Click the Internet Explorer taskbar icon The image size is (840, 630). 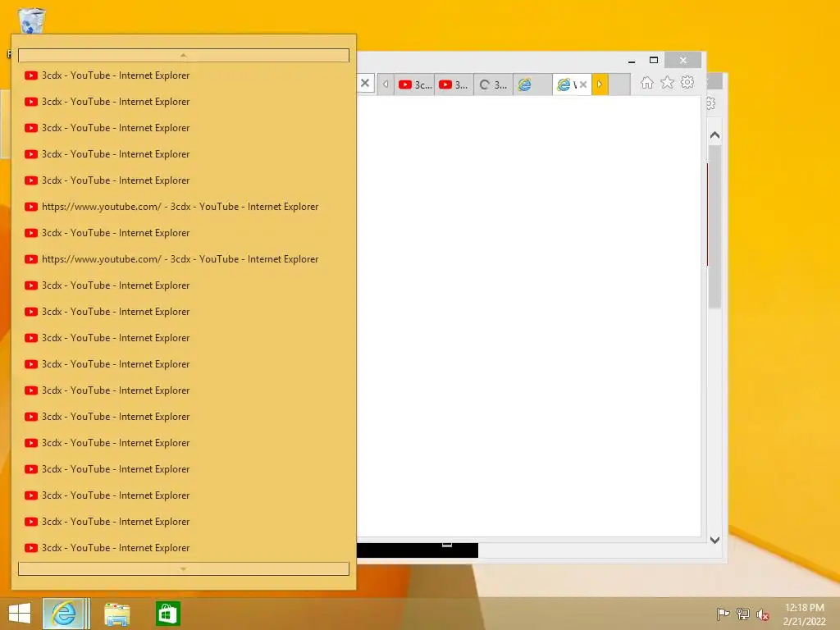point(63,614)
